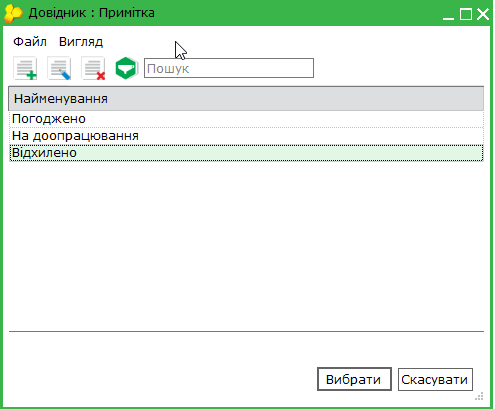
Task: Click the edit record pencil icon
Action: (59, 68)
